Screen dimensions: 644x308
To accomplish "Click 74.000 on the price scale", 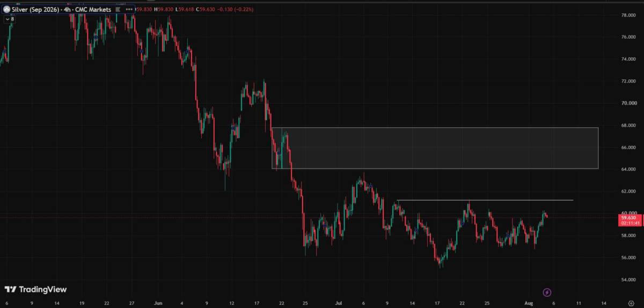I will click(628, 59).
